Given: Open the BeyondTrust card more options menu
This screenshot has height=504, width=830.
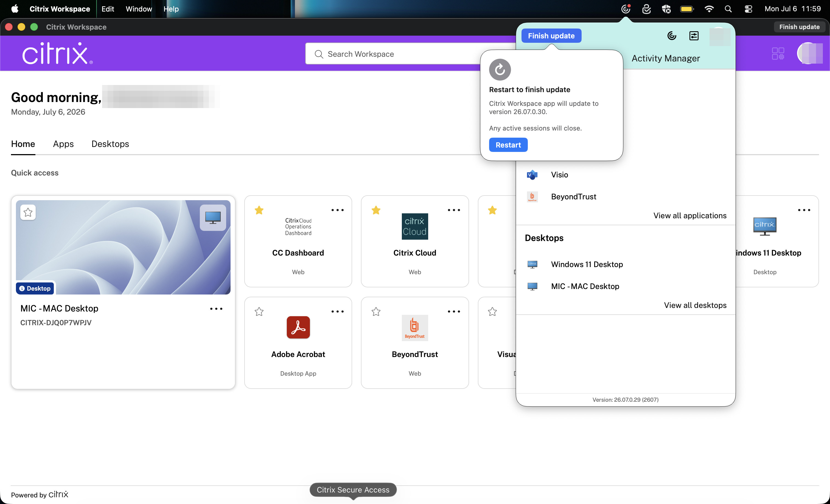Looking at the screenshot, I should tap(454, 312).
